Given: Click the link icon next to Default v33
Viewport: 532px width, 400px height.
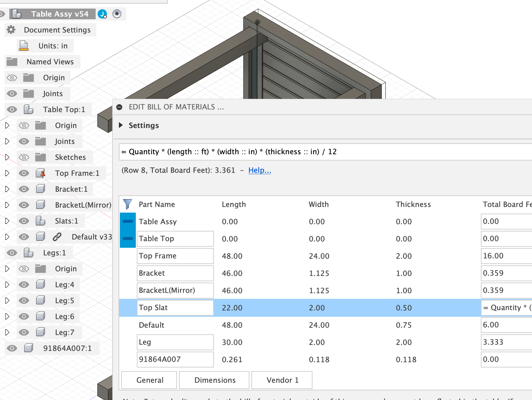Looking at the screenshot, I should [57, 236].
